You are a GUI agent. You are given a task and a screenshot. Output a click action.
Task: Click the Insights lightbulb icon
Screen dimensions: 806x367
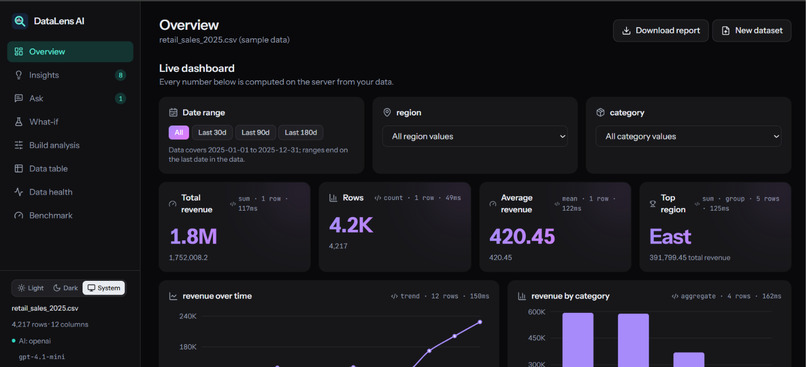click(19, 75)
